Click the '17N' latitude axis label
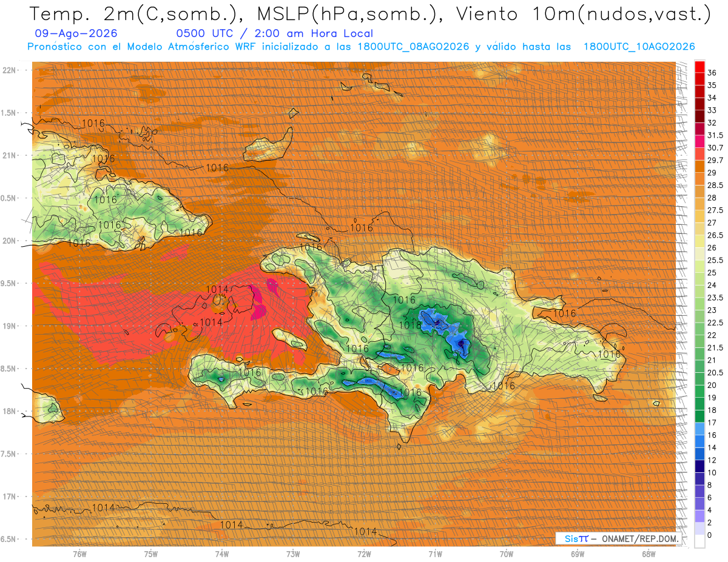 [10, 497]
